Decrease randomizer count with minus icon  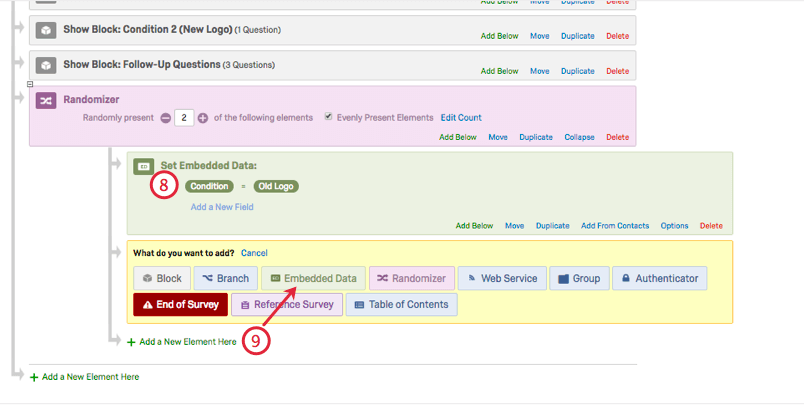click(166, 118)
